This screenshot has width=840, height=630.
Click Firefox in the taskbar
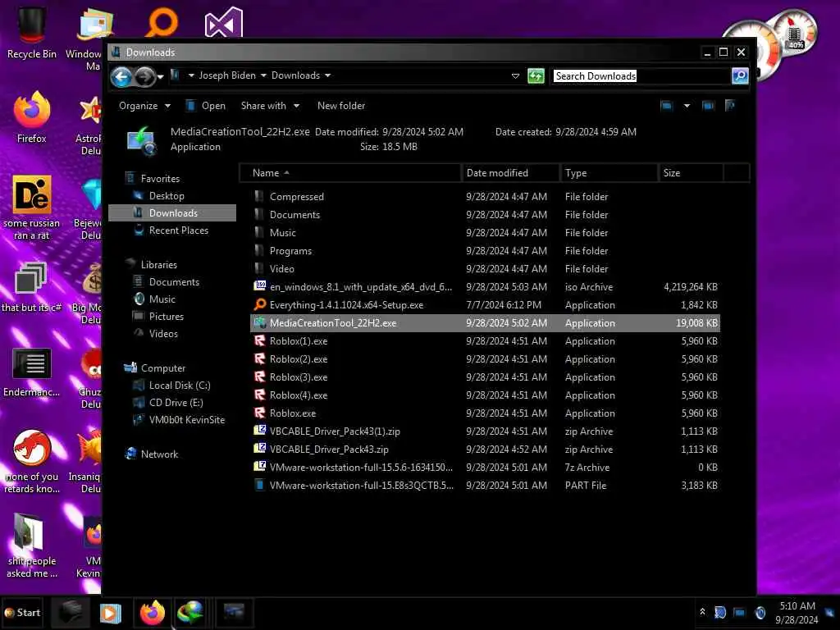(152, 613)
